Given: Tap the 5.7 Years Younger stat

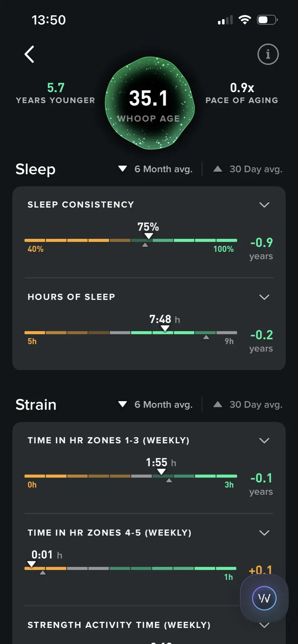Looking at the screenshot, I should tap(55, 93).
